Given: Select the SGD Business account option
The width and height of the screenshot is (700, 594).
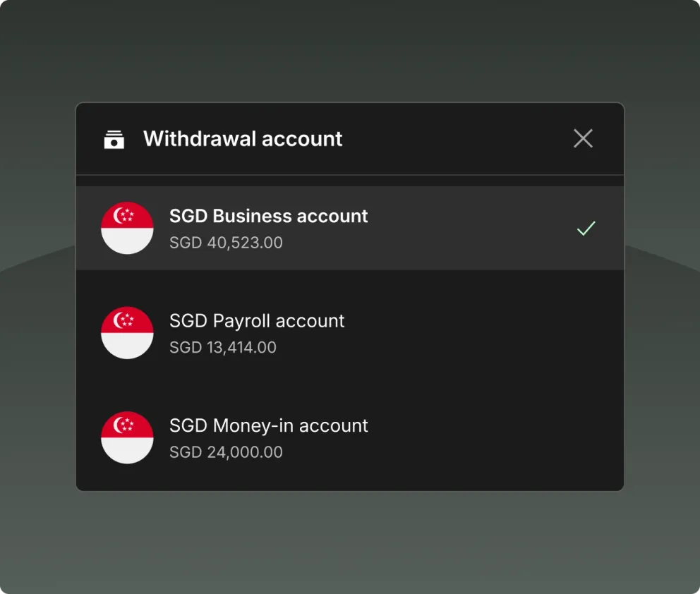Looking at the screenshot, I should point(350,228).
